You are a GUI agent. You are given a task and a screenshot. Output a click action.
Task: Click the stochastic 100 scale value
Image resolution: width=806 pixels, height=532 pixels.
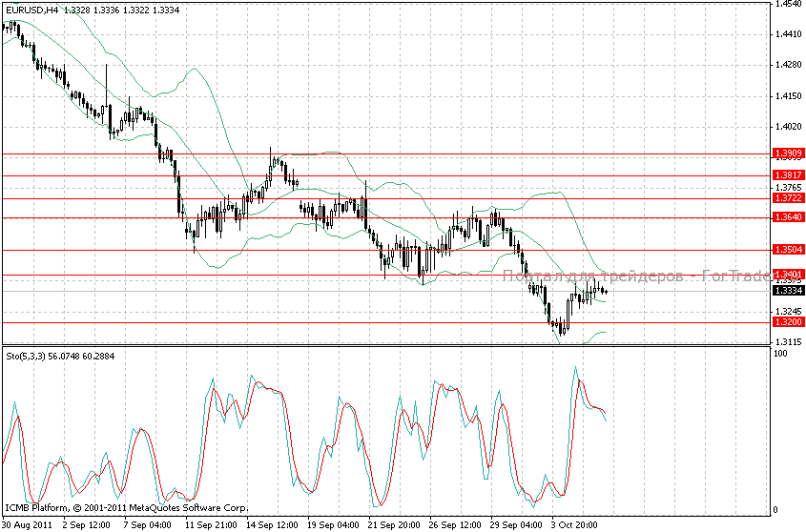pos(780,353)
